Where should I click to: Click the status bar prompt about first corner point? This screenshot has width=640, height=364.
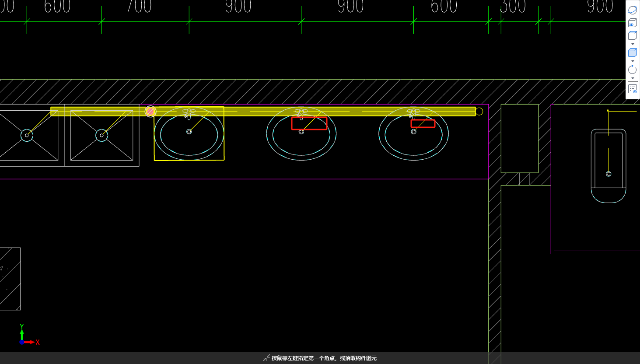point(324,358)
